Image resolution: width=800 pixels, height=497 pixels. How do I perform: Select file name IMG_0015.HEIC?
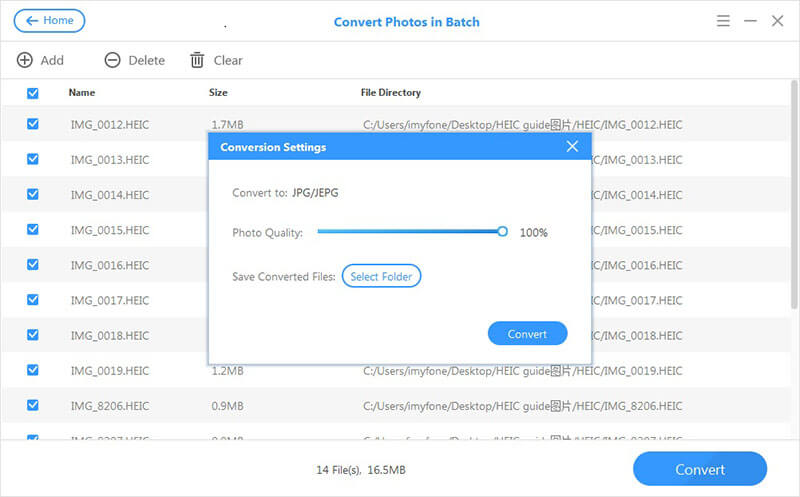coord(110,230)
